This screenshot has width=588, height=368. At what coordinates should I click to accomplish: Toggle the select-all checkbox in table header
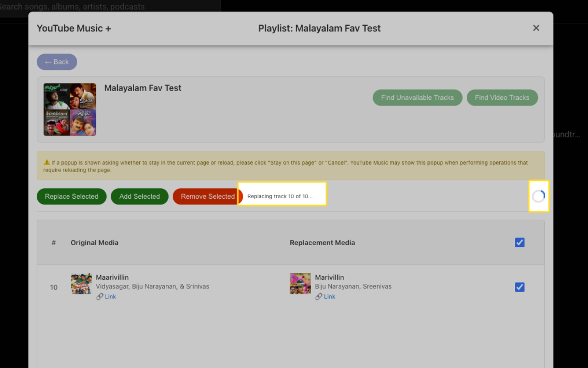pos(520,242)
